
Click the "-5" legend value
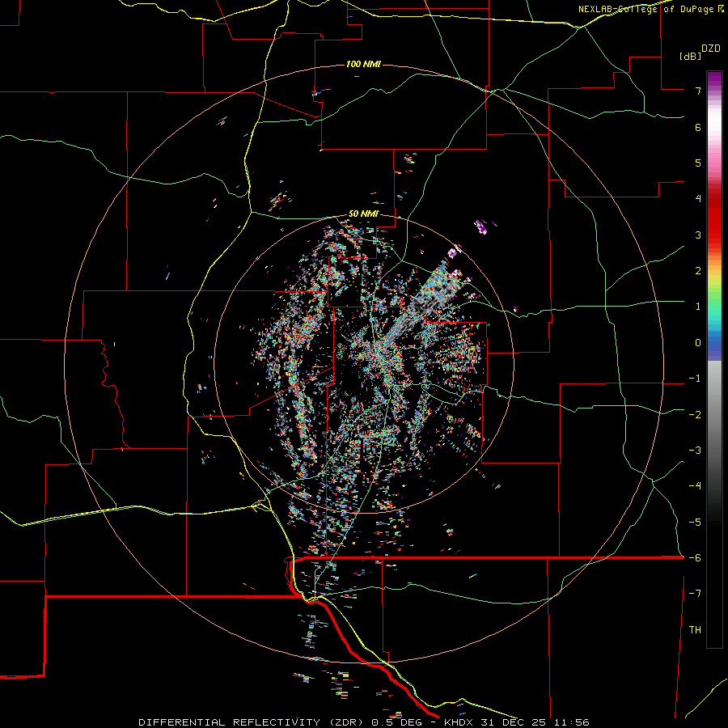tap(695, 523)
